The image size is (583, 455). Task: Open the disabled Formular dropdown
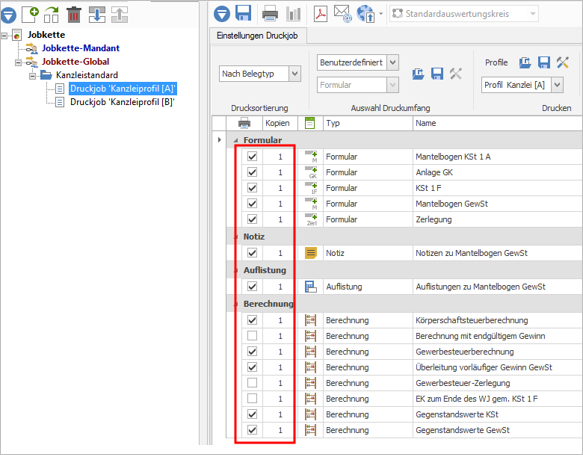393,85
